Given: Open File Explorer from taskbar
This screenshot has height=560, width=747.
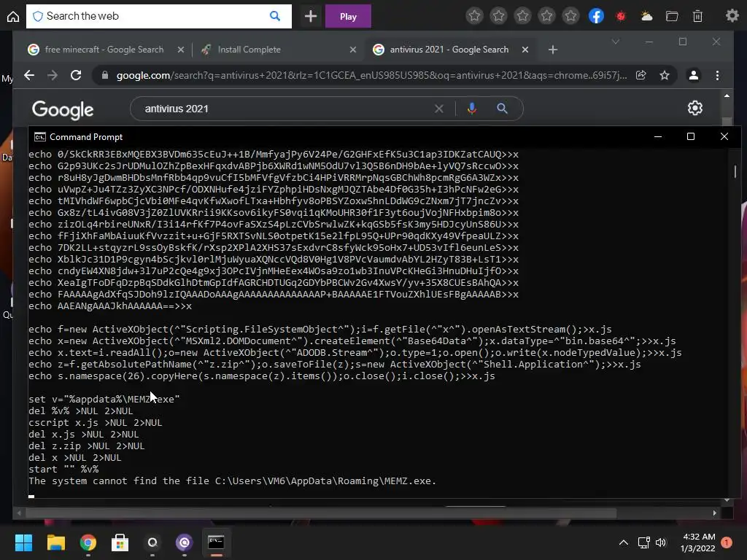Looking at the screenshot, I should pos(55,542).
